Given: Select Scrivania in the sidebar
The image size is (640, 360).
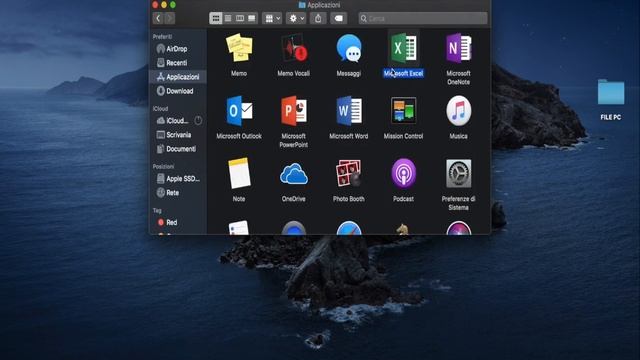Looking at the screenshot, I should [x=178, y=135].
